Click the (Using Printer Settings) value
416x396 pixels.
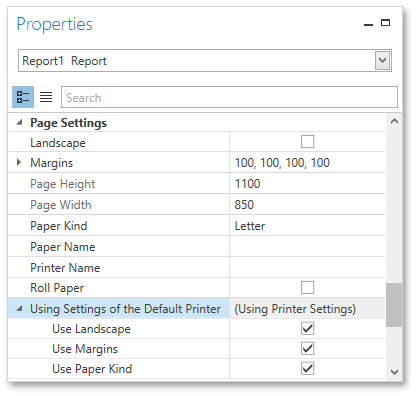(x=295, y=309)
